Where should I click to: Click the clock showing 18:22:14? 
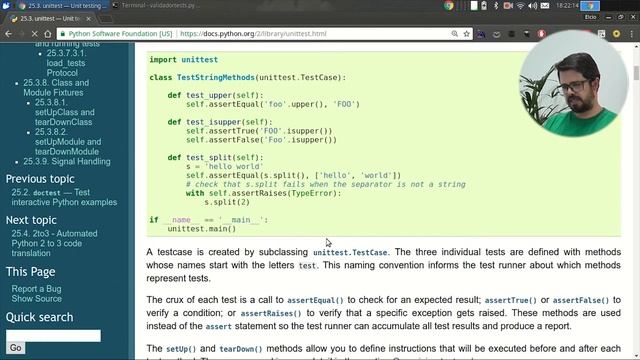click(x=567, y=6)
